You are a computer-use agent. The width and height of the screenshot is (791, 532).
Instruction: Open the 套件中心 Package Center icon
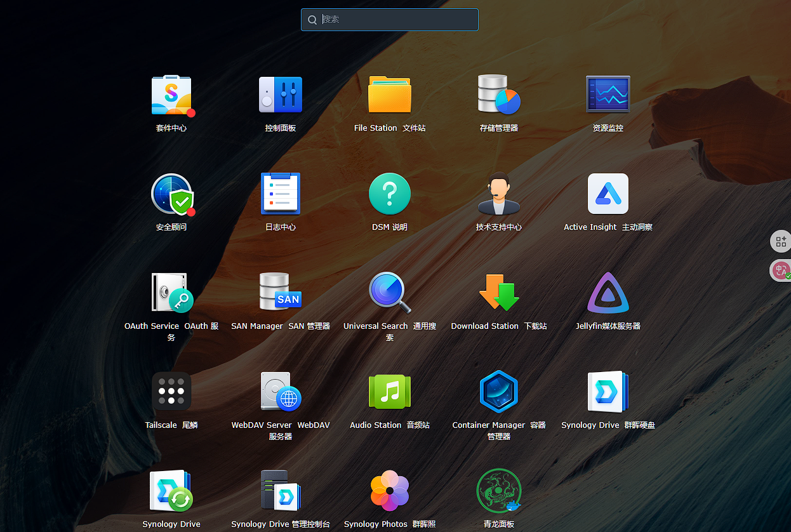tap(171, 95)
